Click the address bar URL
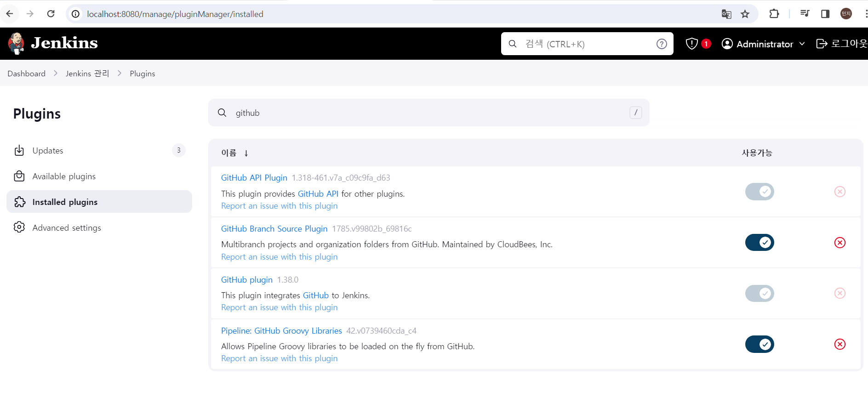 pyautogui.click(x=175, y=14)
